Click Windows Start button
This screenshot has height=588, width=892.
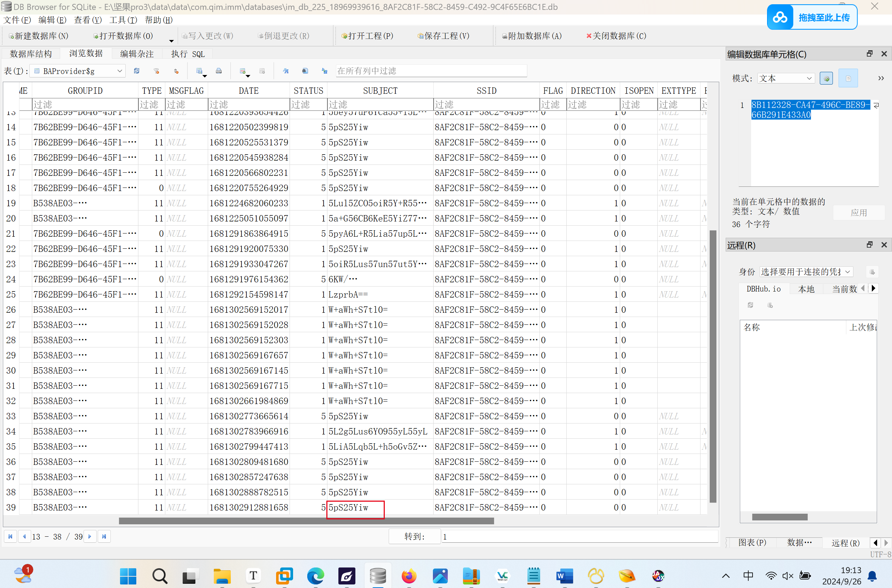[x=128, y=576]
